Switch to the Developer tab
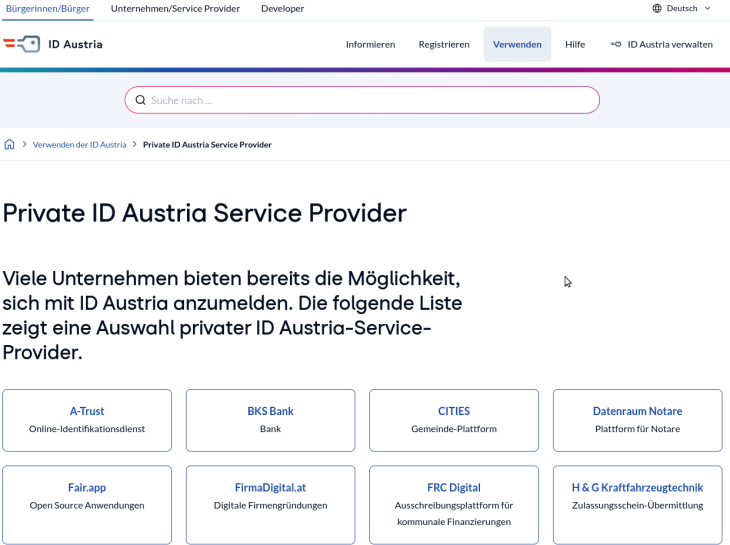730x545 pixels. click(282, 8)
